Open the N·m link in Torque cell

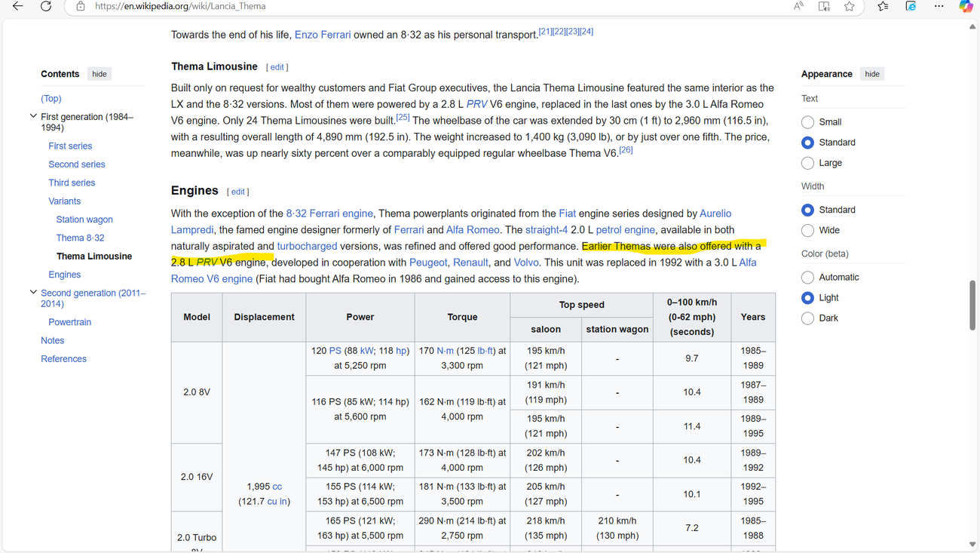446,351
